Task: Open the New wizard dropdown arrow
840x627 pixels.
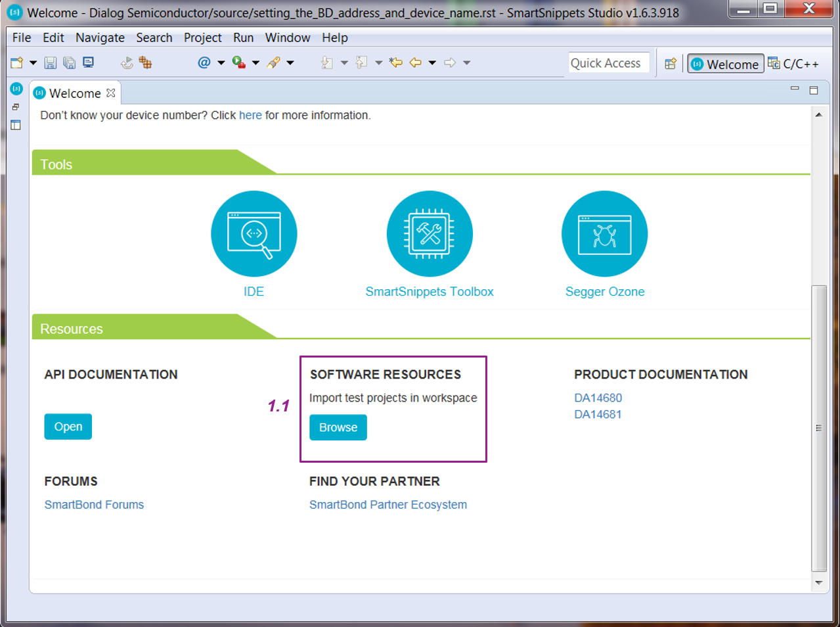Action: 33,63
